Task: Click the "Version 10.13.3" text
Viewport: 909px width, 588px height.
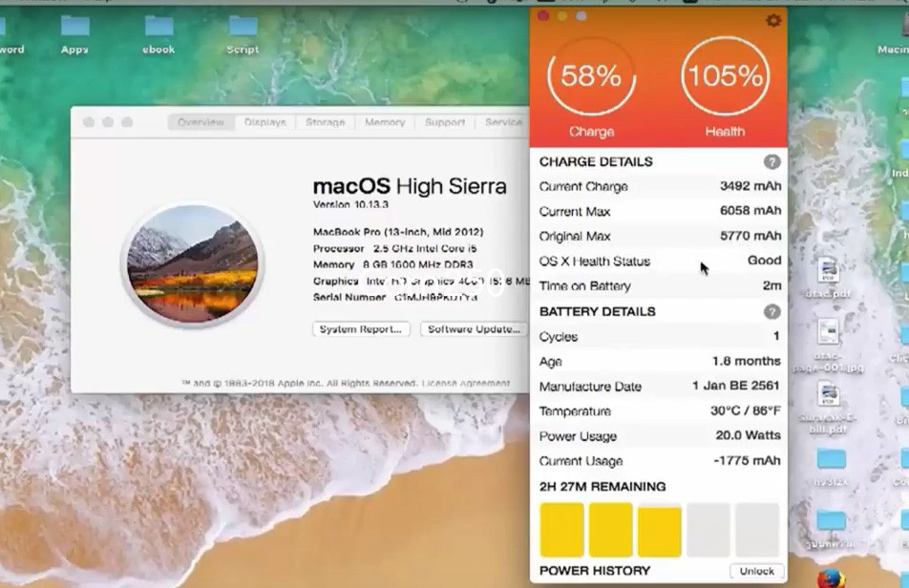Action: tap(350, 204)
